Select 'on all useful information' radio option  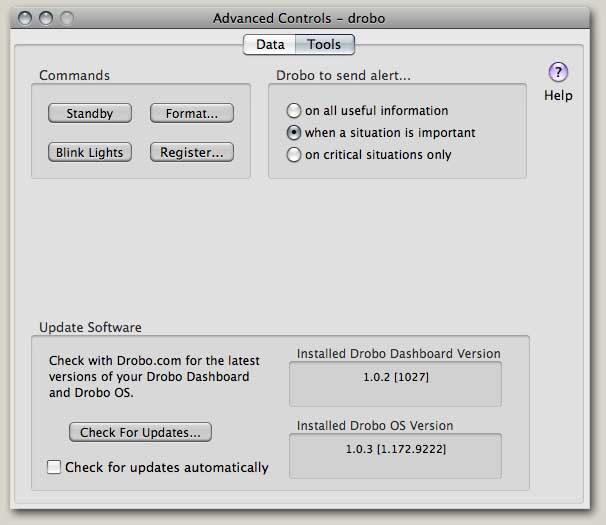coord(294,111)
